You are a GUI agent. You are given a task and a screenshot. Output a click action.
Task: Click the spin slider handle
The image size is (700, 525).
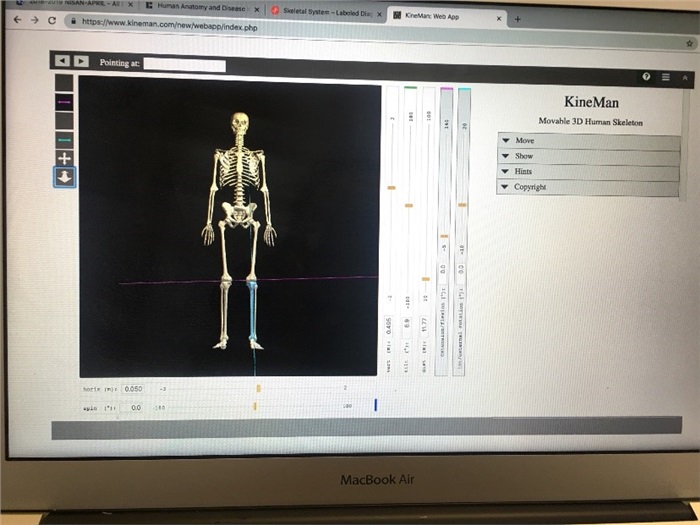(x=255, y=406)
